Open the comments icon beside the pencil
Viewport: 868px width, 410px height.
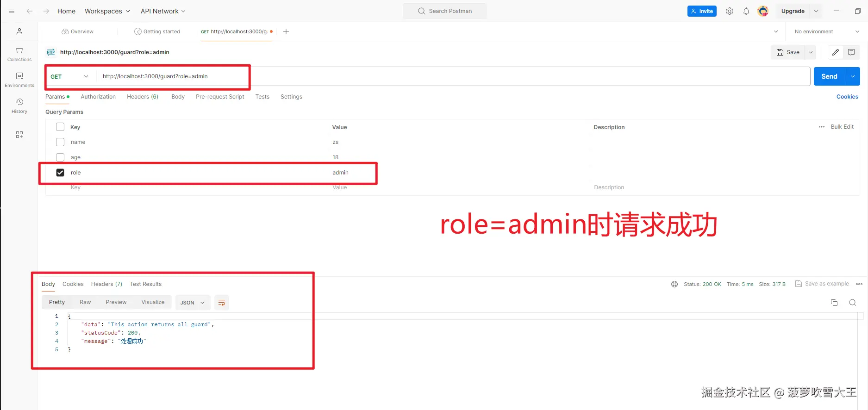click(x=851, y=52)
